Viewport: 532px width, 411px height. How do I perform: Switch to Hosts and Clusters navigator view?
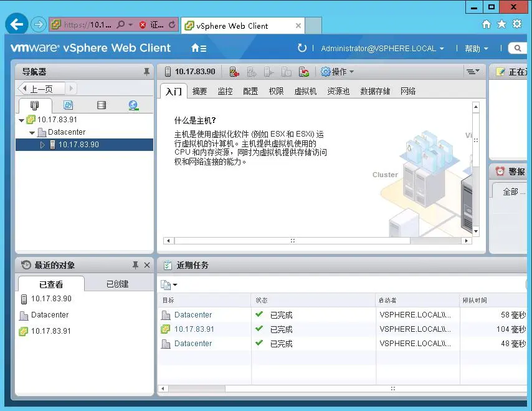pos(34,105)
